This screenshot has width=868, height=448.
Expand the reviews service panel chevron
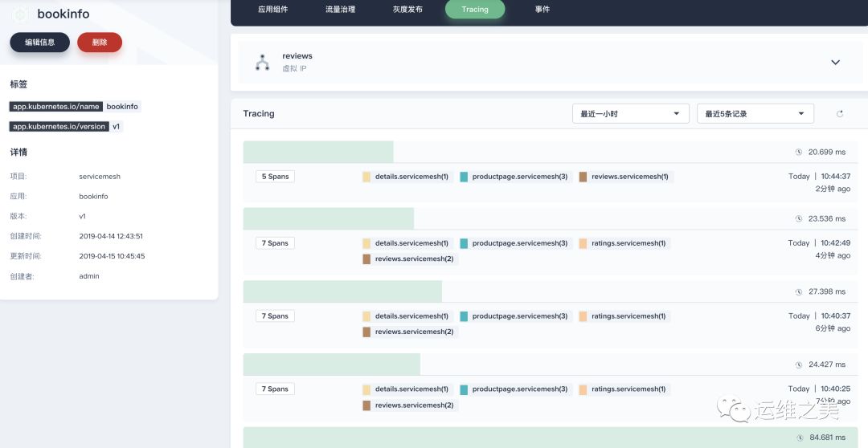(x=835, y=63)
